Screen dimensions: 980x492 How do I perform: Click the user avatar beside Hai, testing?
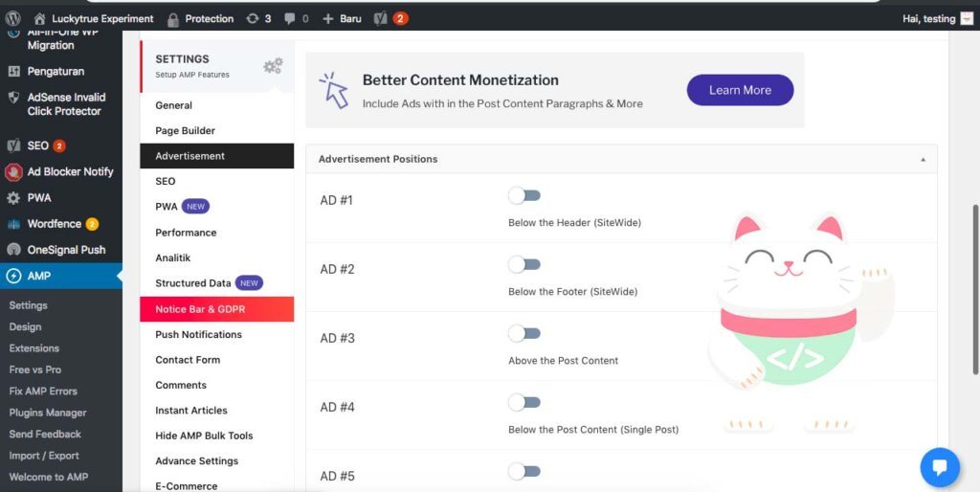(967, 19)
